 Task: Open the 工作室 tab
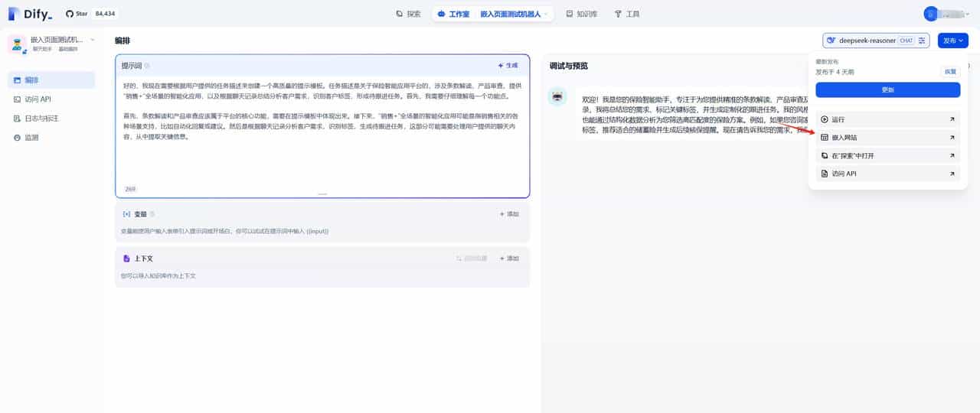coord(453,14)
